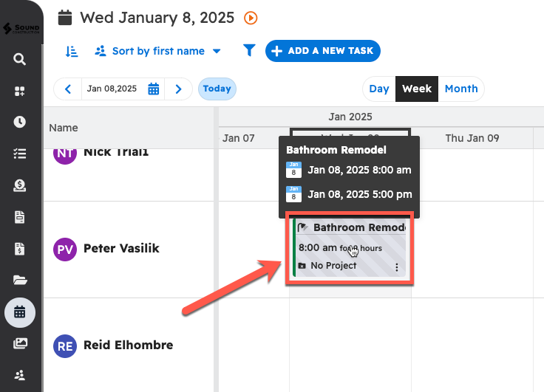Click the search magnifier sidebar icon
Viewport: 544px width, 392px height.
pos(20,59)
